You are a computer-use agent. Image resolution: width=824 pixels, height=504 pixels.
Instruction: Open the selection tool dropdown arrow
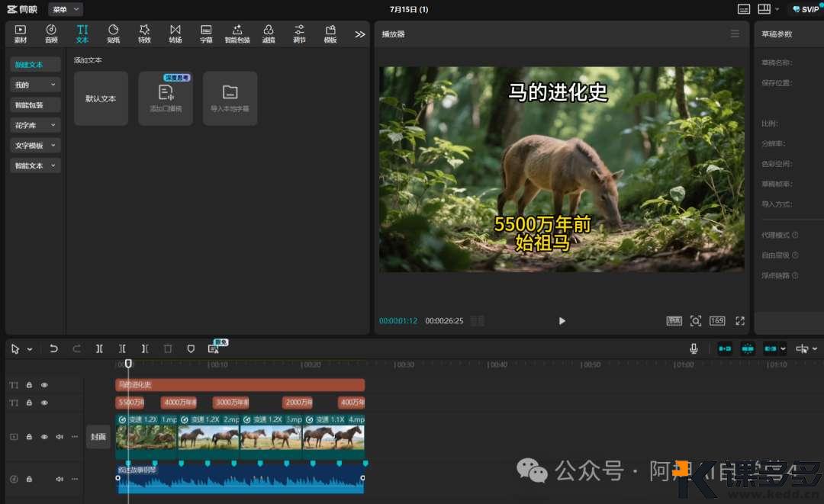pyautogui.click(x=30, y=348)
